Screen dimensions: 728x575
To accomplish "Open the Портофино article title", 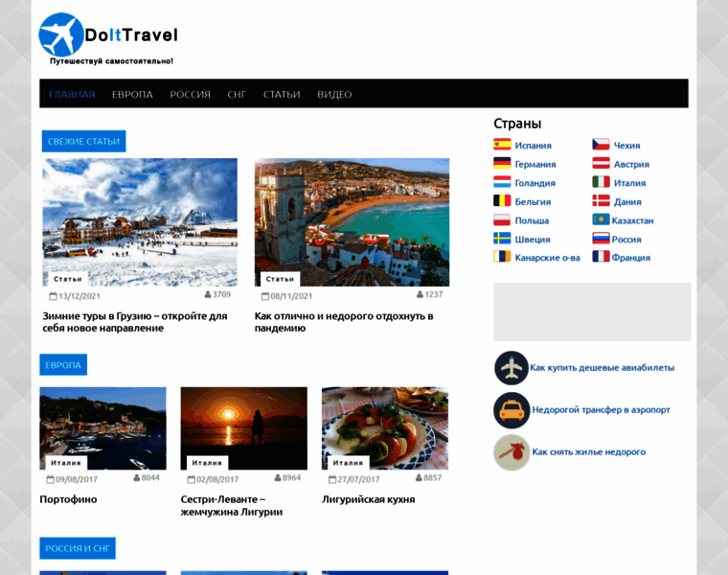I will click(68, 499).
